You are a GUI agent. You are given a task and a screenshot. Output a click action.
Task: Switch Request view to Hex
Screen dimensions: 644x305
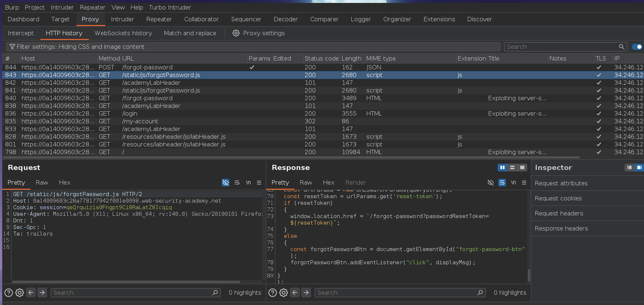pyautogui.click(x=65, y=182)
